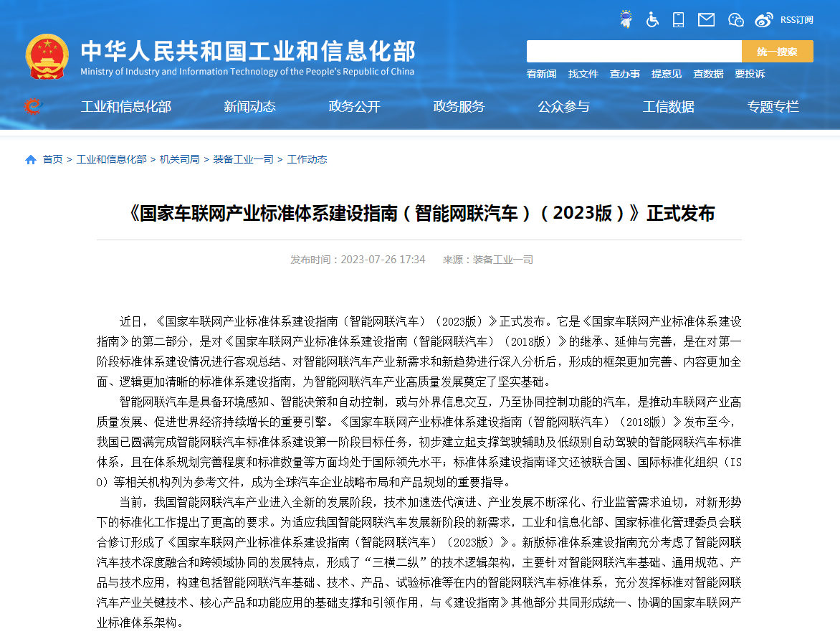
Task: Subscribe via the RSS订阅 link
Action: (796, 19)
